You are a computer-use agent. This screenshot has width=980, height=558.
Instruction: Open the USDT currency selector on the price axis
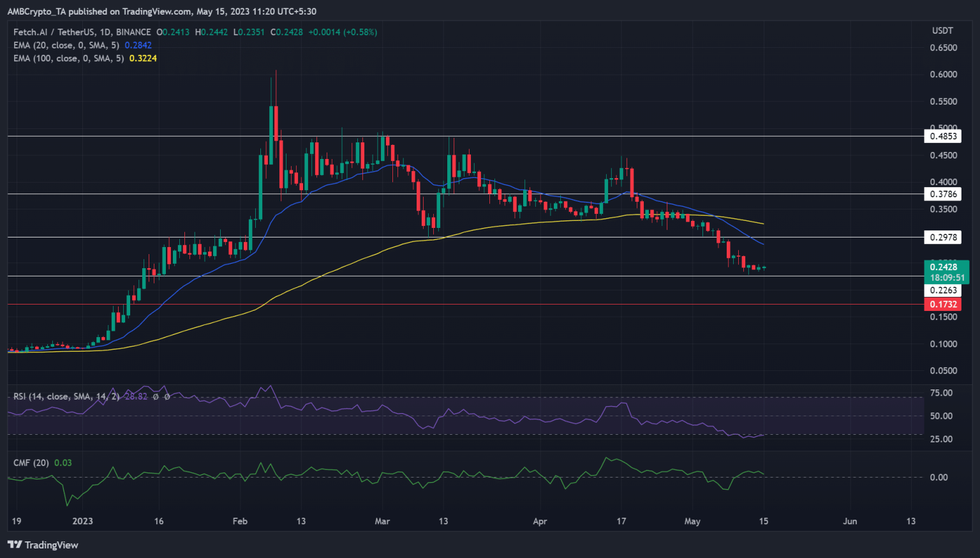coord(942,31)
